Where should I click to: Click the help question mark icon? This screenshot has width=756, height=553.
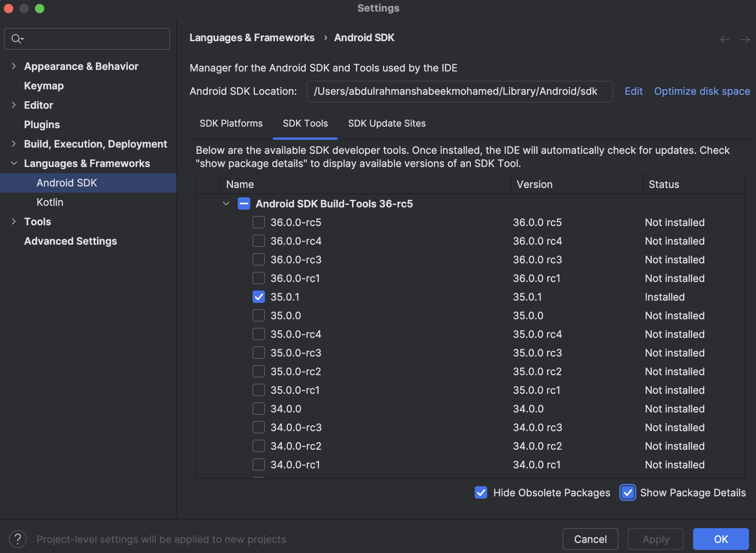tap(18, 539)
